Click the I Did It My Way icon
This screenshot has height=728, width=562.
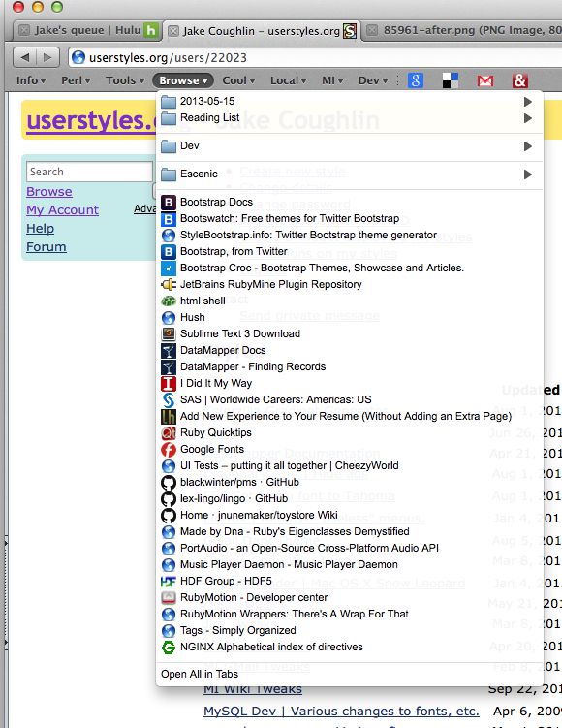[x=169, y=384]
